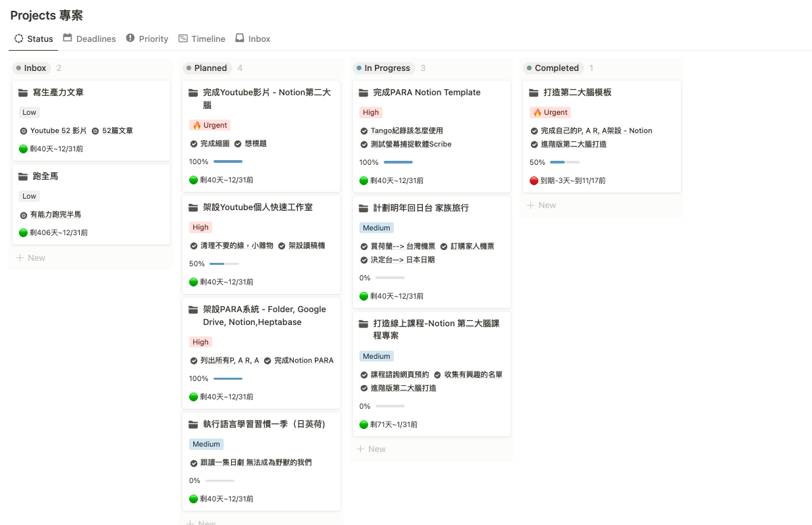Click the 50% progress bar on 打造第二大腦模板
Viewport: 812px width, 525px height.
565,162
